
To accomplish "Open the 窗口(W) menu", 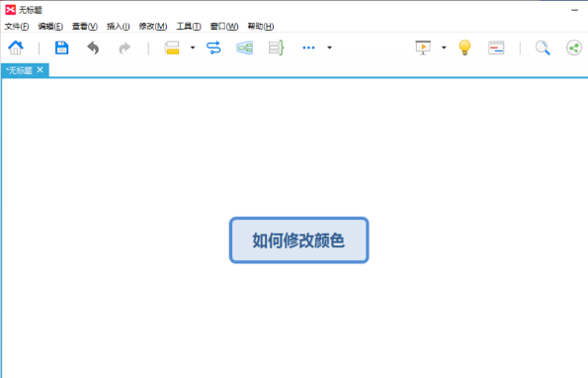I will point(224,27).
